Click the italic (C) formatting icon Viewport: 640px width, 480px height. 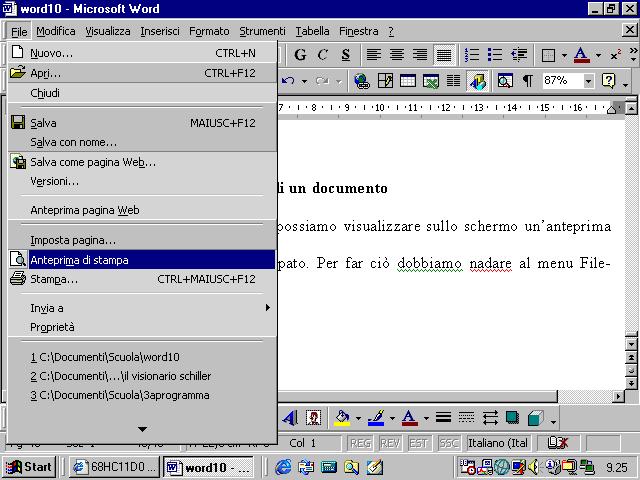point(322,55)
